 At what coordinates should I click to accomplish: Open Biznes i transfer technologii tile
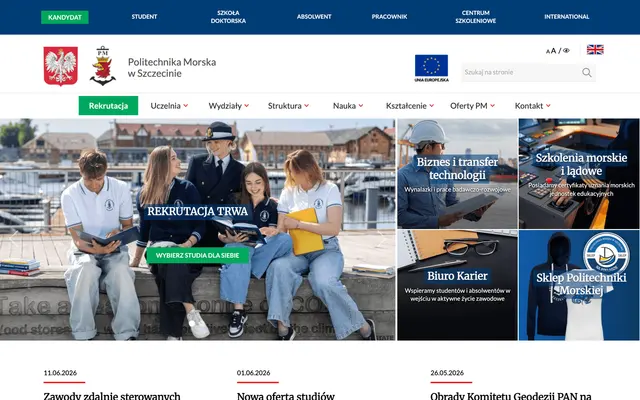coord(457,173)
